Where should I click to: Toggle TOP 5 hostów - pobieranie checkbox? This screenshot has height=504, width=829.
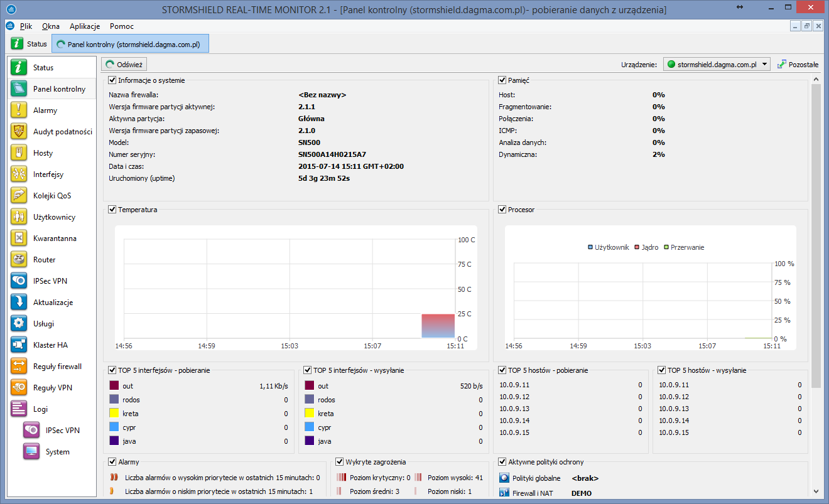502,370
